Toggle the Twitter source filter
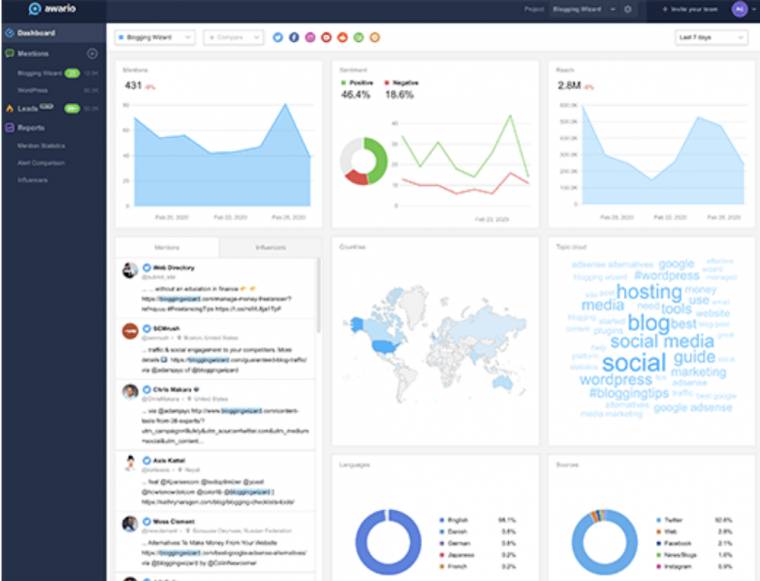 pyautogui.click(x=278, y=37)
